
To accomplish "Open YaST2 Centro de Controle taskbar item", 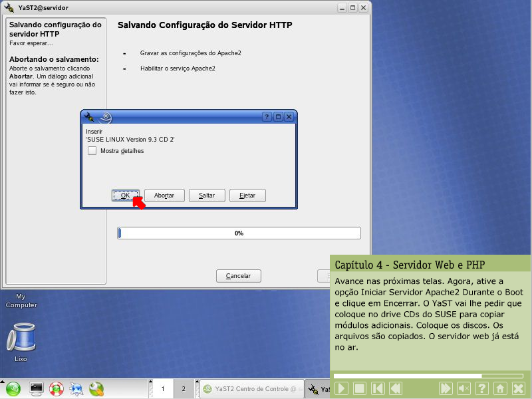I will [x=251, y=389].
